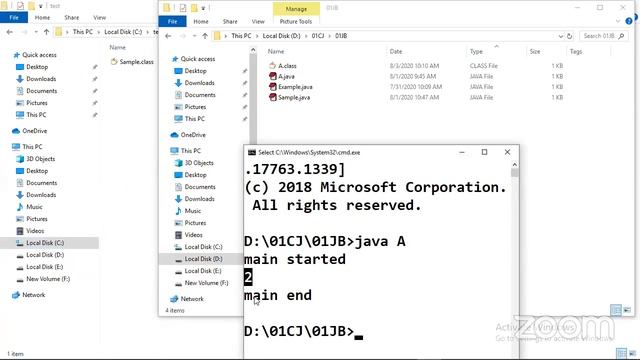Select the A.java file icon
Screen dimensions: 640x360
[273, 76]
